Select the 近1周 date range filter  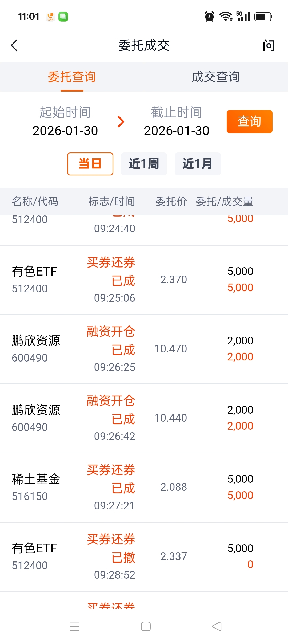(144, 164)
